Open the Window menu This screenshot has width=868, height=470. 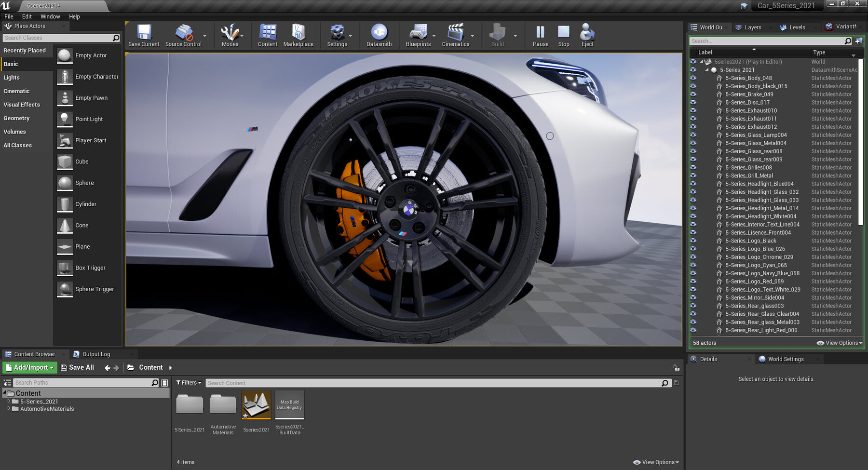(x=50, y=16)
